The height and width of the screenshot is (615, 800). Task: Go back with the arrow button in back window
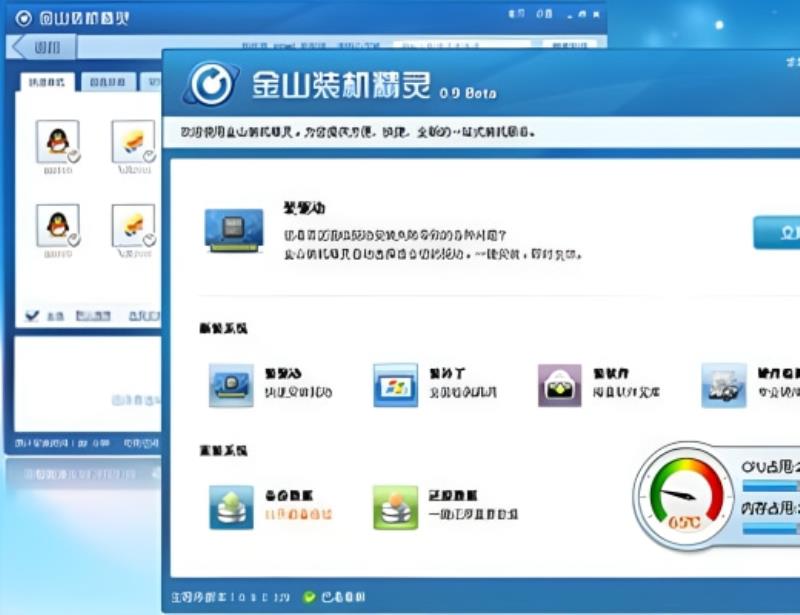(43, 47)
